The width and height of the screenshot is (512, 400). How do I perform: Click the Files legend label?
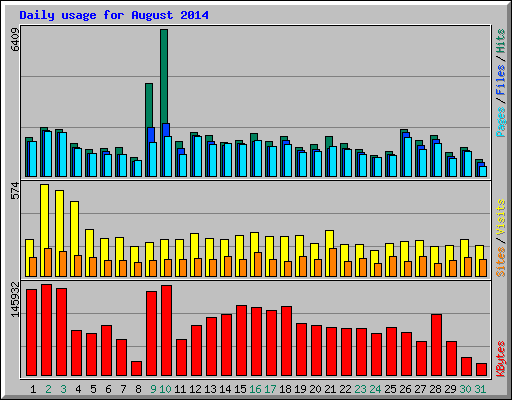coord(501,79)
